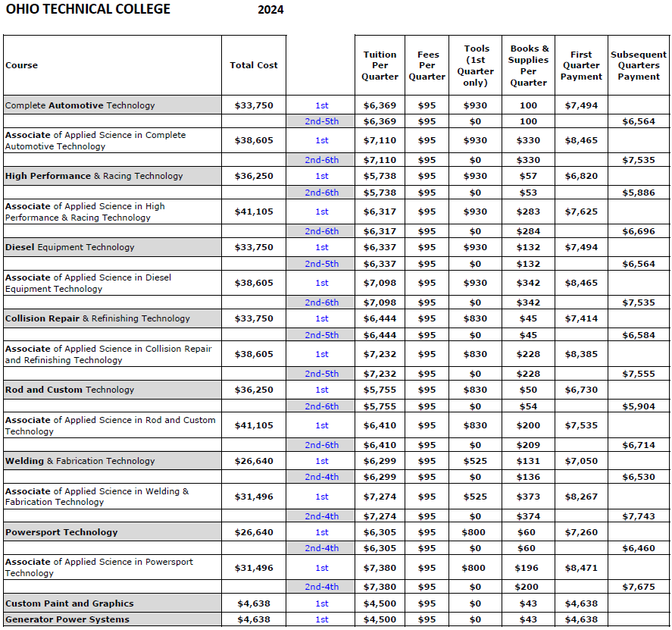
Task: Select the Books & Supplies Per Quarter header
Action: (x=528, y=65)
